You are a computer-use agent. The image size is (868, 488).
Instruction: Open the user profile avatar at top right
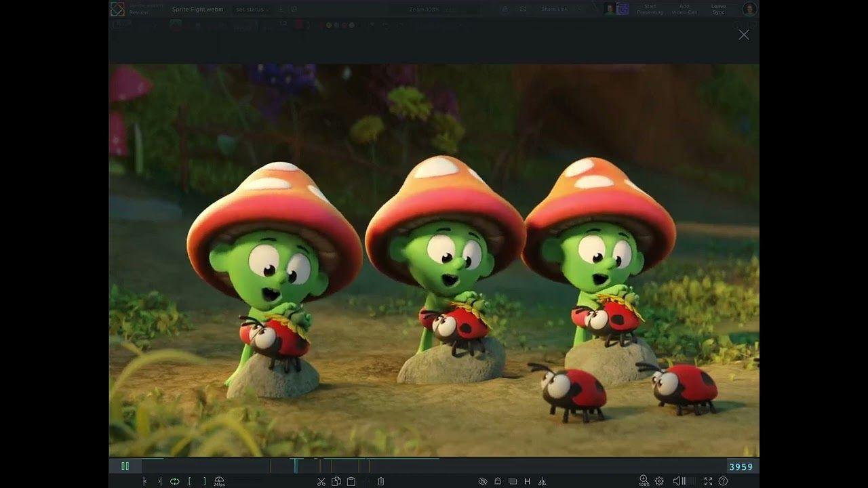tap(749, 9)
